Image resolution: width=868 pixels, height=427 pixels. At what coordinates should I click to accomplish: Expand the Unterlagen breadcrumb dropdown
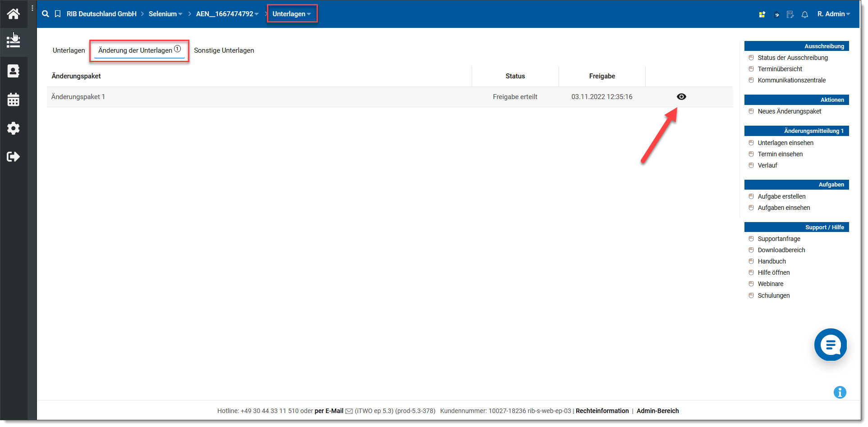(x=291, y=14)
